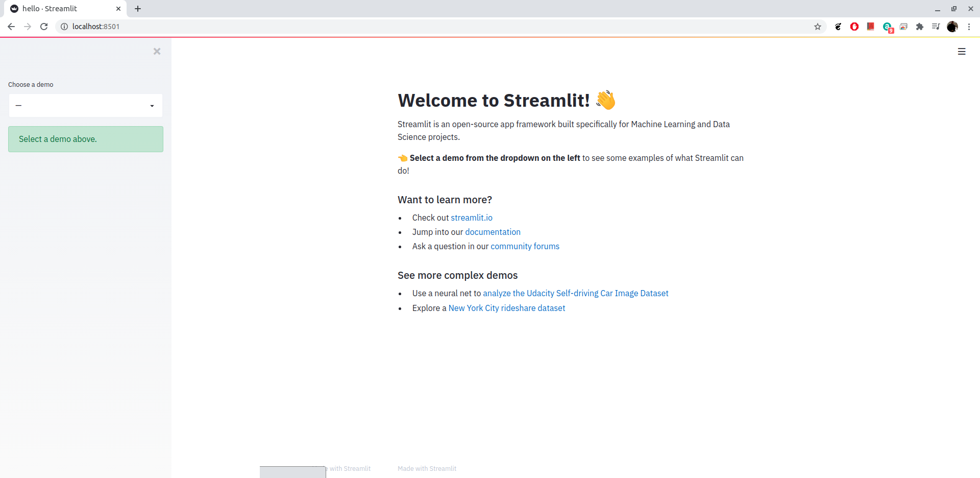
Task: Open the New York City rideshare dataset link
Action: click(x=507, y=308)
